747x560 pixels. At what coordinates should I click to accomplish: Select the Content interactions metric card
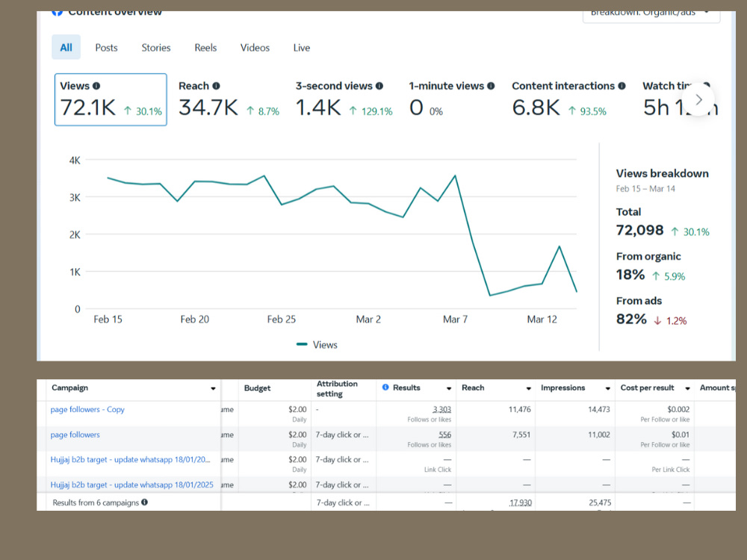(x=568, y=99)
